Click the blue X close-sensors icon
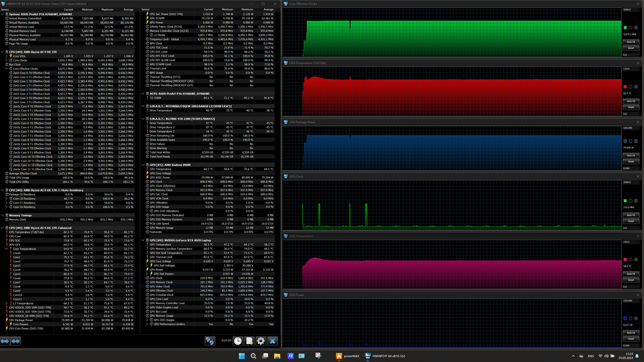Image resolution: width=644 pixels, height=362 pixels. coord(272,341)
